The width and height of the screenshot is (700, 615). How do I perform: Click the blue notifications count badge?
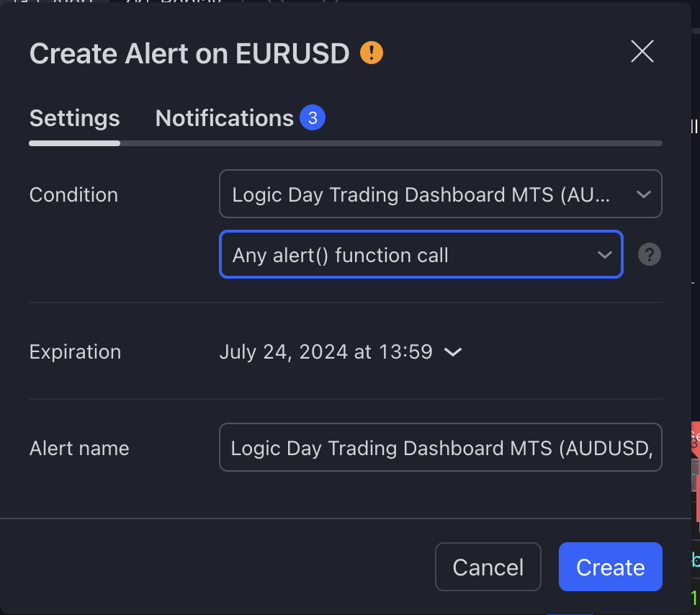[313, 118]
